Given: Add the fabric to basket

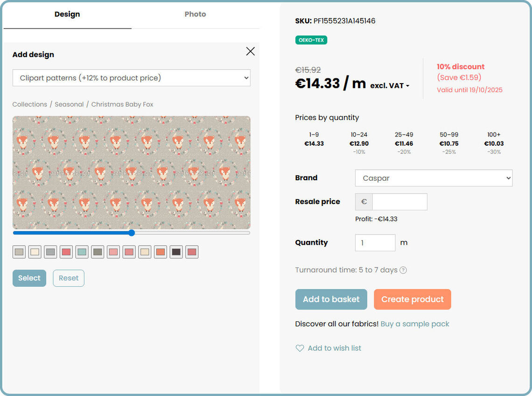Looking at the screenshot, I should coord(331,299).
